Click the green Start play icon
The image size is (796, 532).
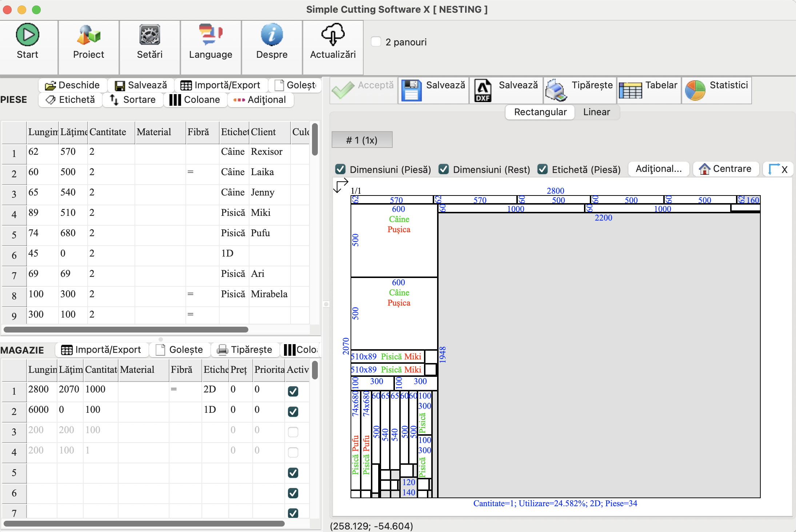coord(27,35)
